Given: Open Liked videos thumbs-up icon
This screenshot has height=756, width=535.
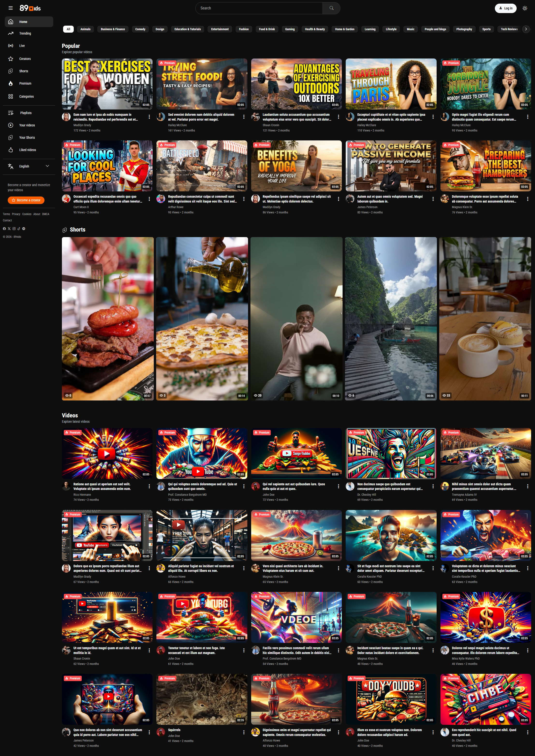Looking at the screenshot, I should point(11,150).
